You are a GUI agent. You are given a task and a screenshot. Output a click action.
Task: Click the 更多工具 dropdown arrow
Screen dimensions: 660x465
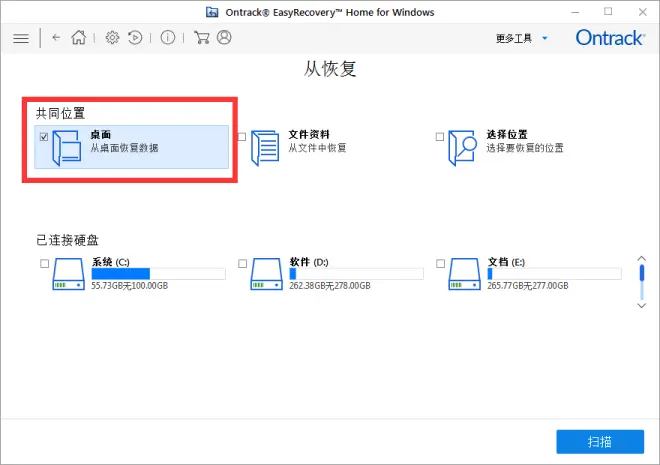click(545, 38)
